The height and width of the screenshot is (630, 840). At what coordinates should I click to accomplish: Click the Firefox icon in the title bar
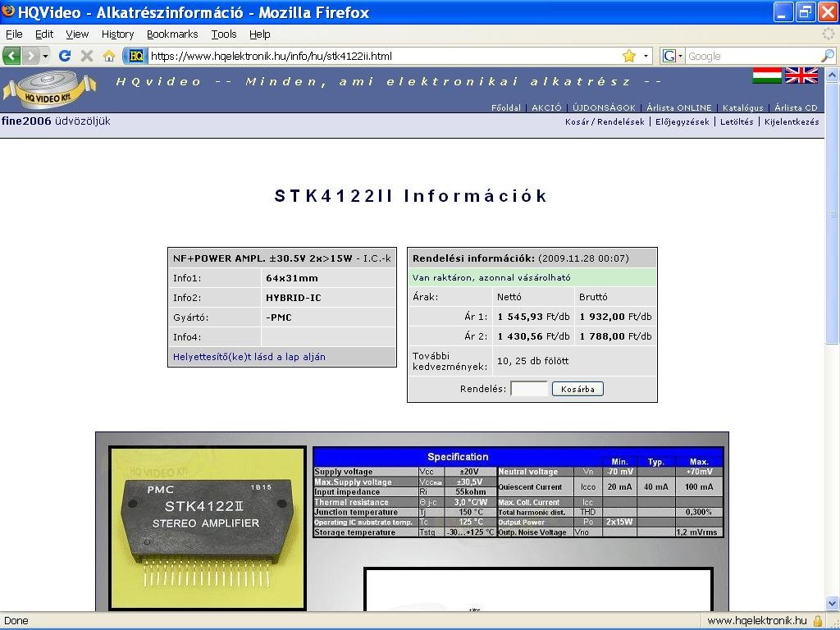[8, 11]
